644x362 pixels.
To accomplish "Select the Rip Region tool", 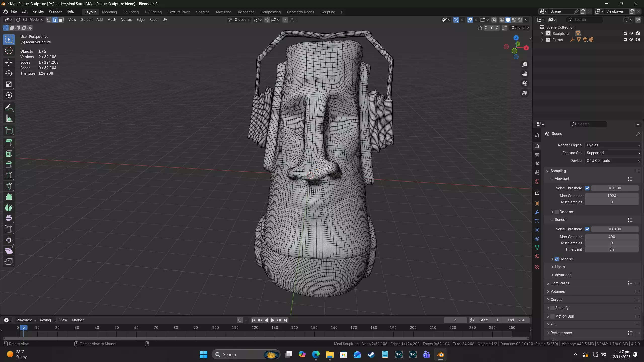I will [9, 262].
